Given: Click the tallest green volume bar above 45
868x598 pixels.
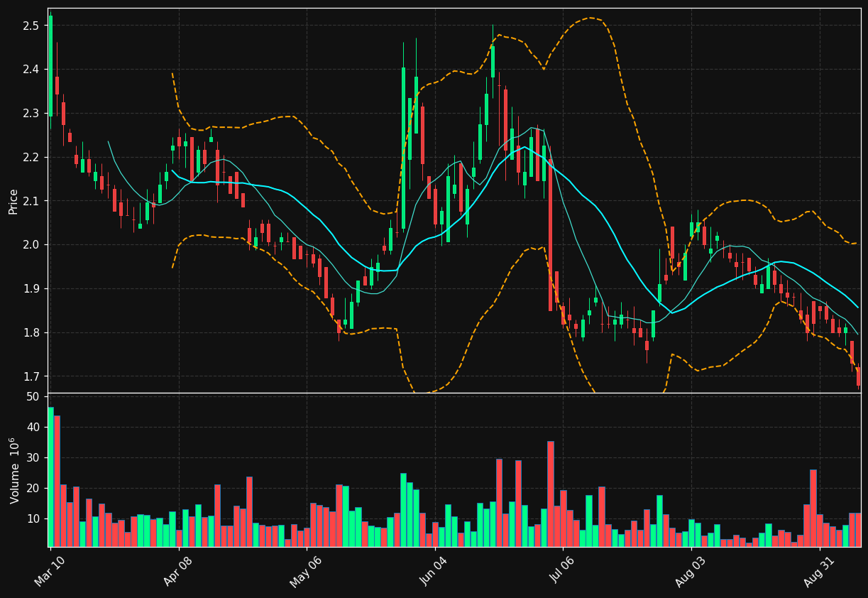Looking at the screenshot, I should click(x=50, y=477).
